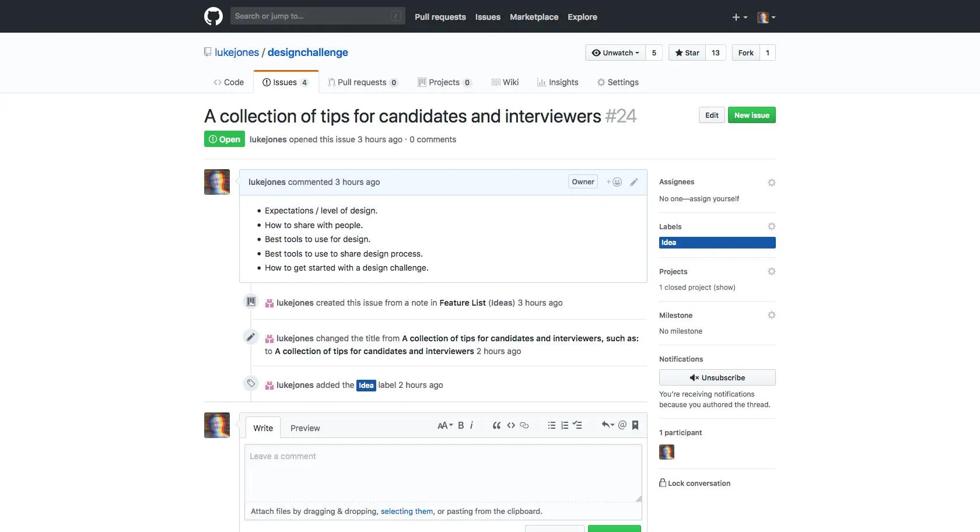Unsubscribe from issue notifications
This screenshot has width=980, height=532.
717,377
